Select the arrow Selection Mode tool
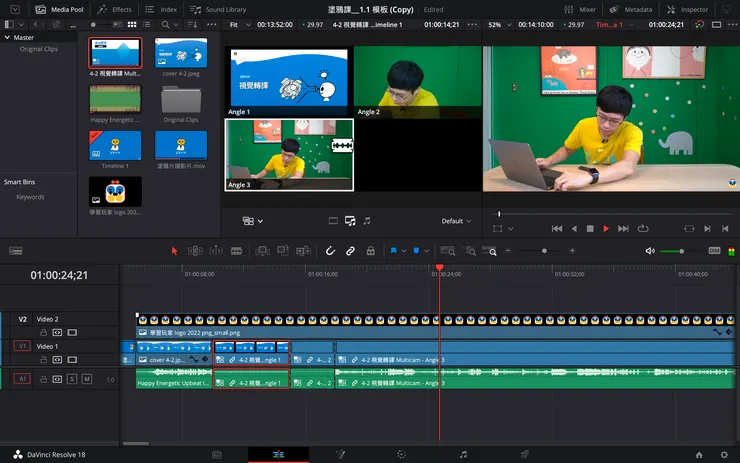 tap(174, 251)
